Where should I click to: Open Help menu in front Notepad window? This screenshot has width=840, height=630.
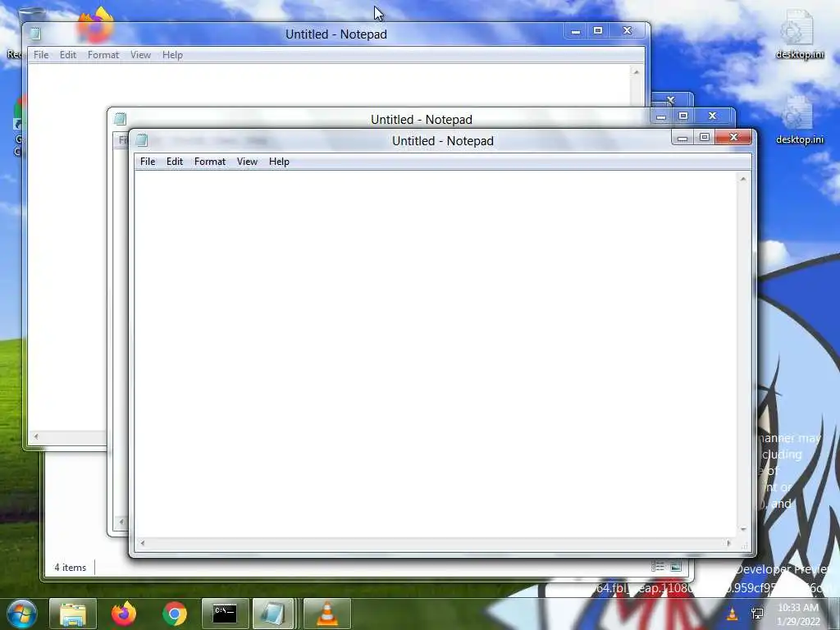(x=279, y=162)
